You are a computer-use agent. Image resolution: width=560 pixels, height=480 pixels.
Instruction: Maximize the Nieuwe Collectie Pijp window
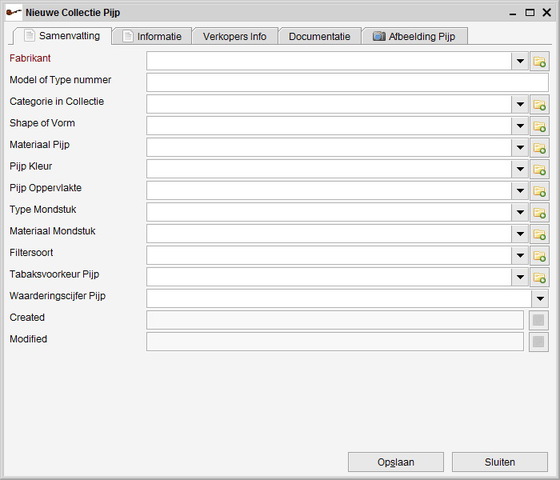(530, 13)
